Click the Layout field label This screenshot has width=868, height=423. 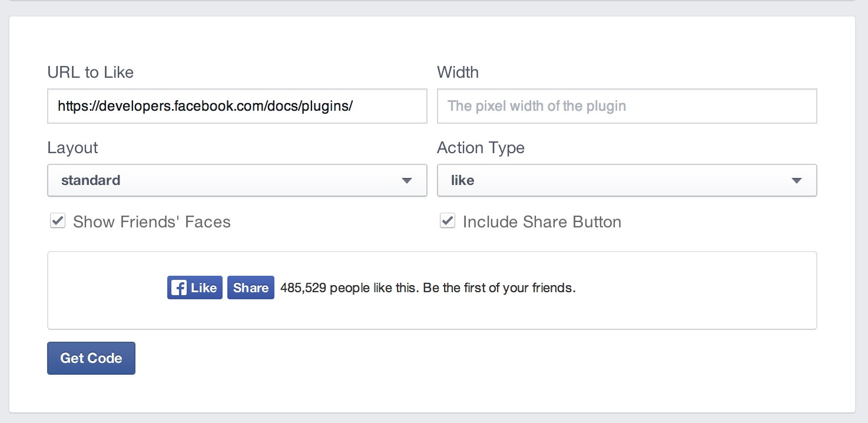point(72,148)
